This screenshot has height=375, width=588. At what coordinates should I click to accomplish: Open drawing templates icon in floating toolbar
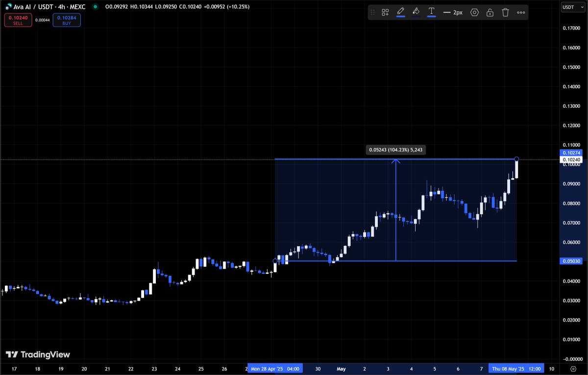click(x=386, y=12)
